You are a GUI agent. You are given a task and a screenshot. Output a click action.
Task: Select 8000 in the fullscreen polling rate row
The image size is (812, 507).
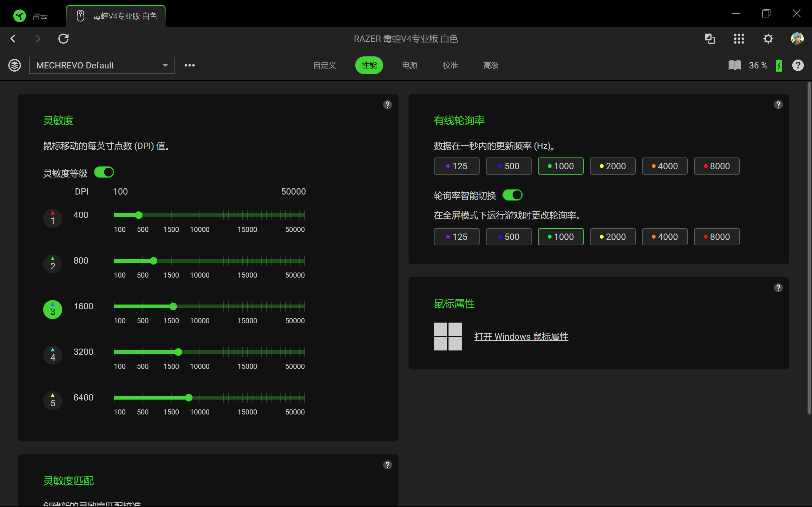[x=717, y=237]
